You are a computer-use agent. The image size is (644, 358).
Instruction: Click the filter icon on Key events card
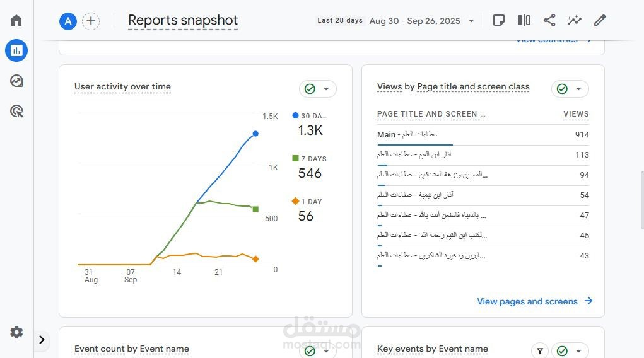pos(539,351)
